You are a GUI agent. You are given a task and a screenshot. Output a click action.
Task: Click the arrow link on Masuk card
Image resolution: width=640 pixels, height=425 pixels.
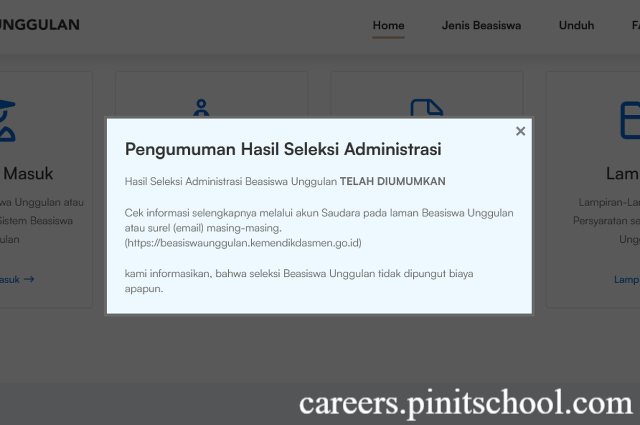[x=17, y=279]
